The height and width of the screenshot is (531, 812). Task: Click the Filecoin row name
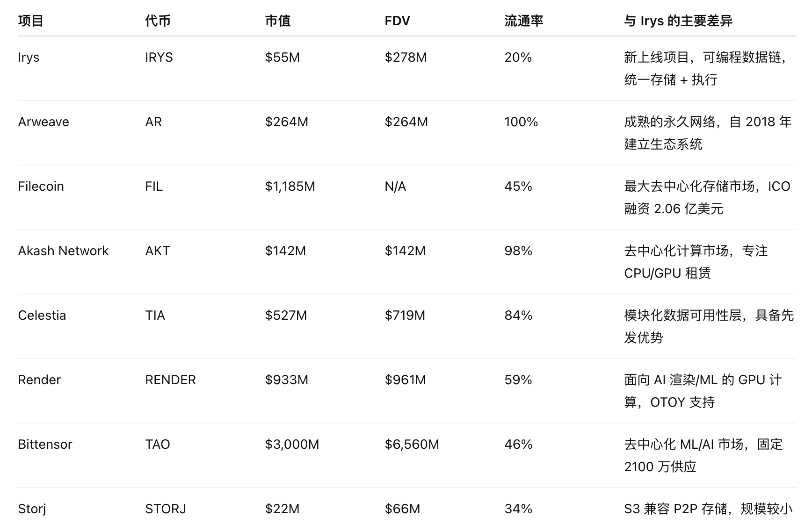tap(41, 187)
